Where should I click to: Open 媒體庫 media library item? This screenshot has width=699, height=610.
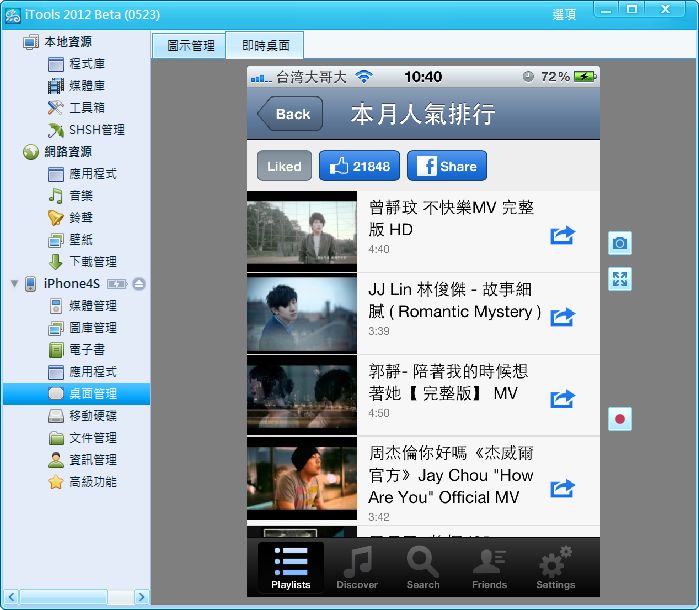pyautogui.click(x=76, y=86)
